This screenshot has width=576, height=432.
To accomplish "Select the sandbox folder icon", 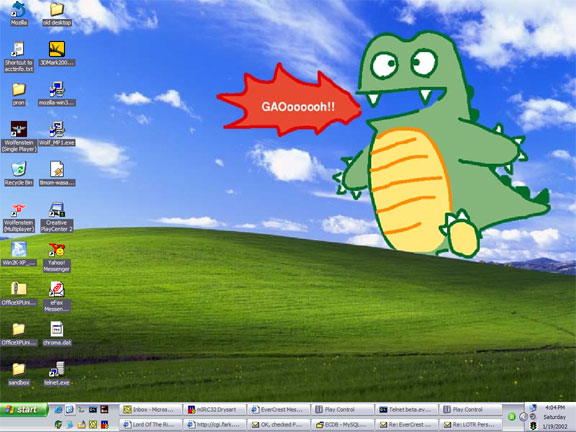I will point(19,374).
